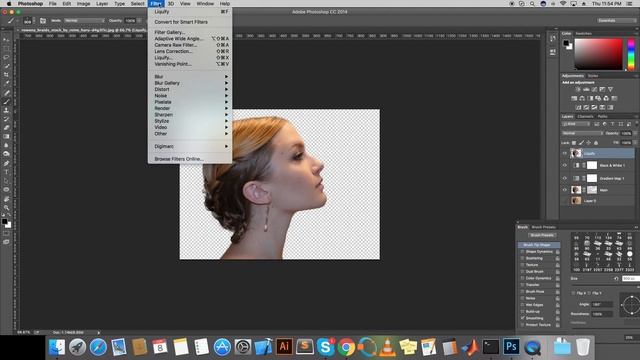Viewport: 640px width, 360px height.
Task: Open the brush Mode dropdown in options bar
Action: 84,20
